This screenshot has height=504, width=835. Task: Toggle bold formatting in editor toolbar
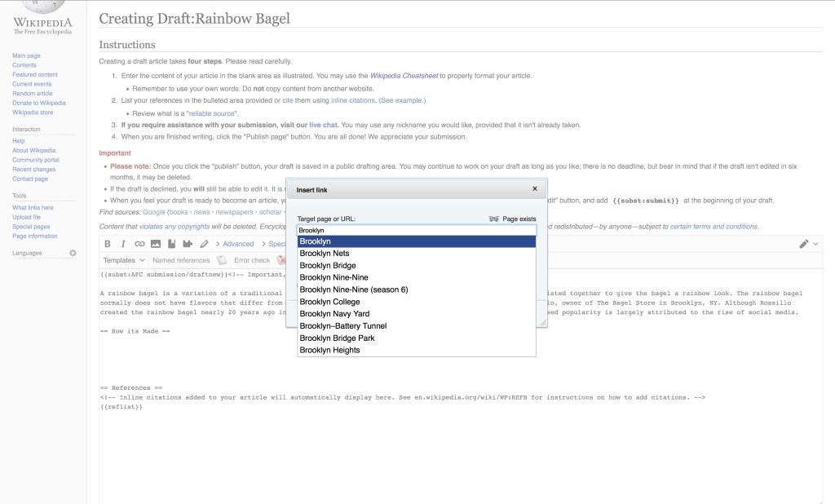[x=108, y=244]
